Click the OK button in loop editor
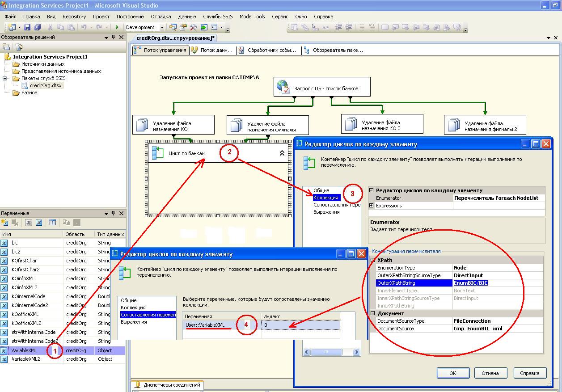Image resolution: width=562 pixels, height=392 pixels. point(452,373)
